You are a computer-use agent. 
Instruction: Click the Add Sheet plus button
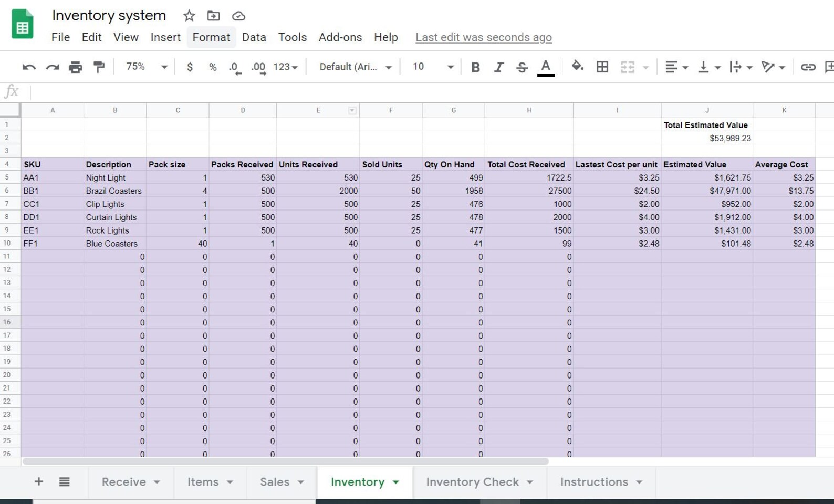[x=38, y=481]
